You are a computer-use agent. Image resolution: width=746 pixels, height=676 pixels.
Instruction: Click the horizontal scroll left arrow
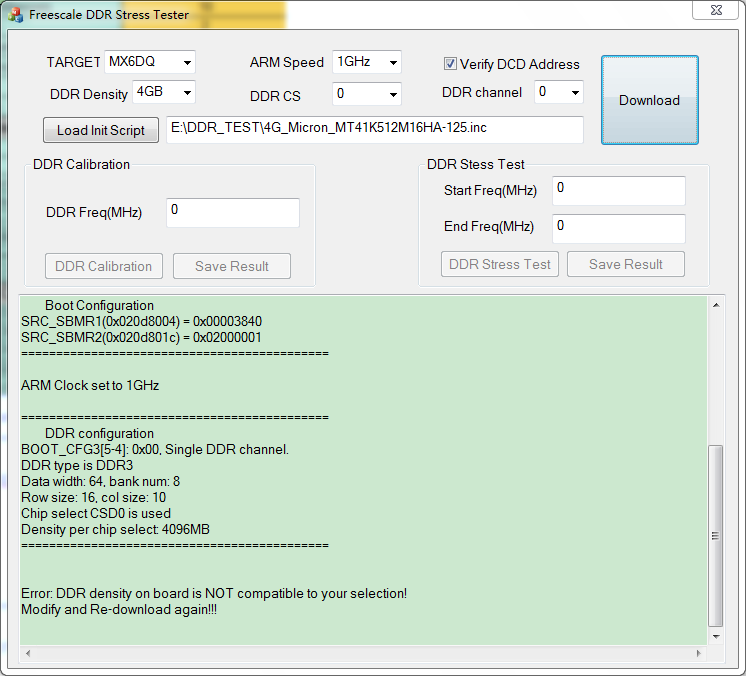click(28, 653)
